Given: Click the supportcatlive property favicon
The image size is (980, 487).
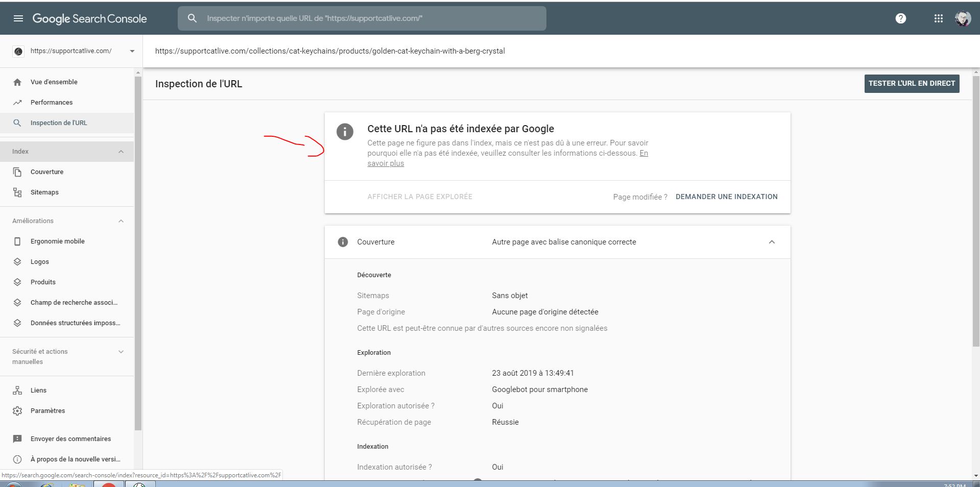Looking at the screenshot, I should (18, 51).
